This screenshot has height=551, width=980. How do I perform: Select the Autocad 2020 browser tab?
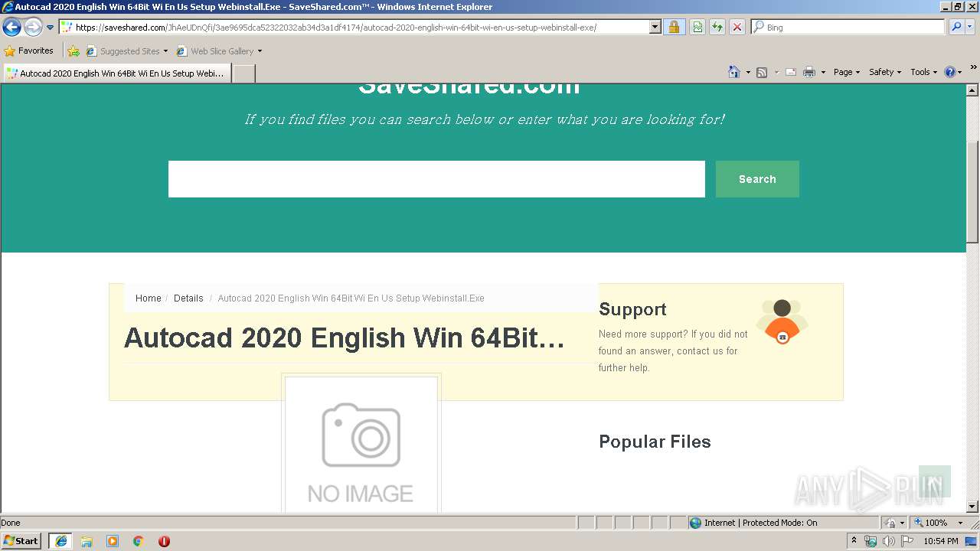click(117, 73)
